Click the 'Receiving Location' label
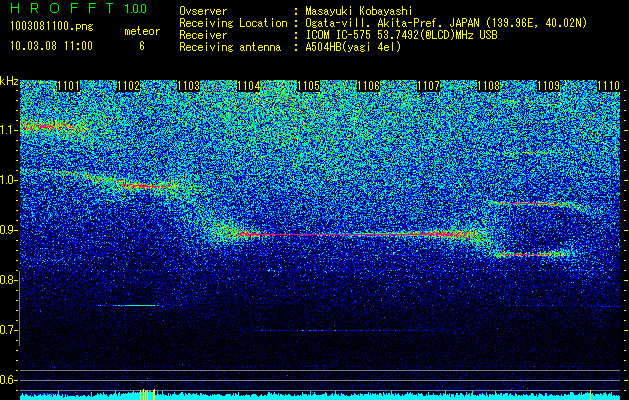The height and width of the screenshot is (400, 629). tap(233, 23)
